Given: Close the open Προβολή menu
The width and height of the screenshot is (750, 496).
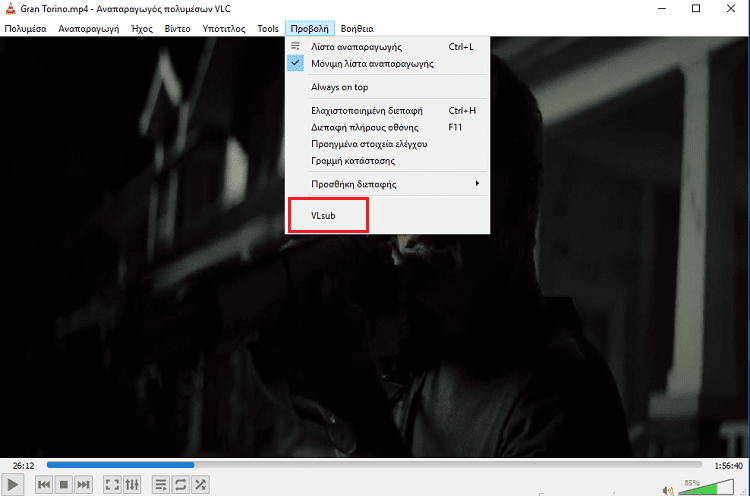Looking at the screenshot, I should (309, 29).
